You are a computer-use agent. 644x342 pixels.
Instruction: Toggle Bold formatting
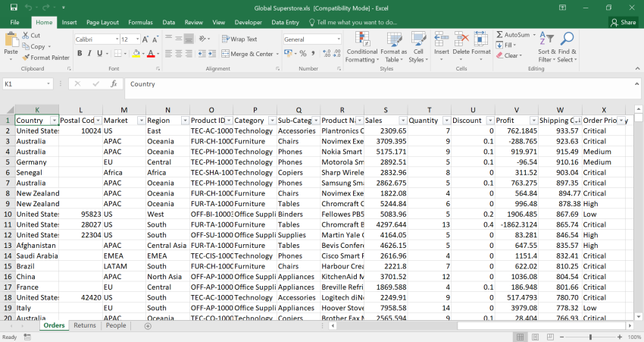click(80, 54)
